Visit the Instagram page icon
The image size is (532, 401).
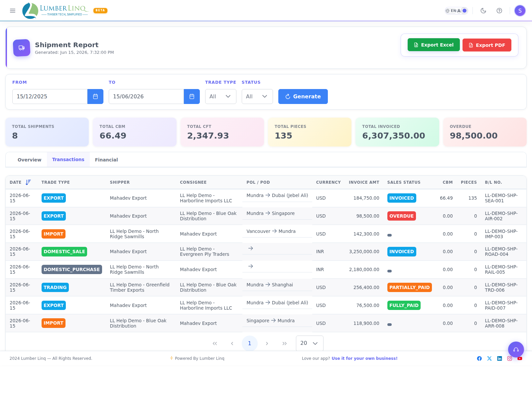pyautogui.click(x=510, y=358)
